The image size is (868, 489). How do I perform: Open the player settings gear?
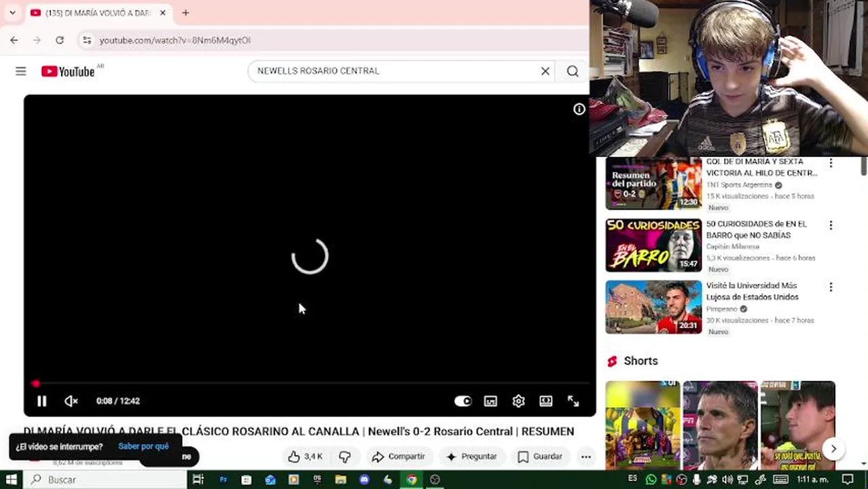(518, 401)
